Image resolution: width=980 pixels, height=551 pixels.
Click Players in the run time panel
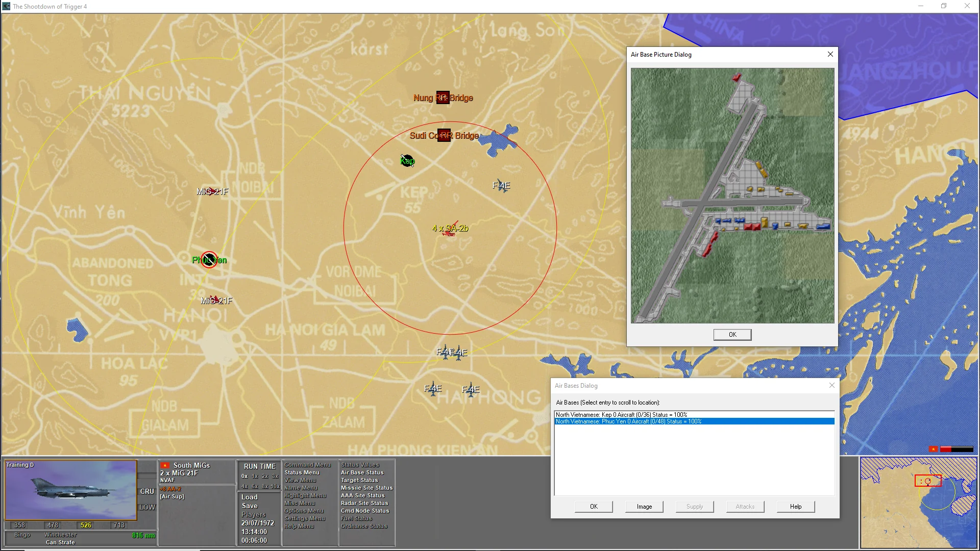pyautogui.click(x=254, y=514)
